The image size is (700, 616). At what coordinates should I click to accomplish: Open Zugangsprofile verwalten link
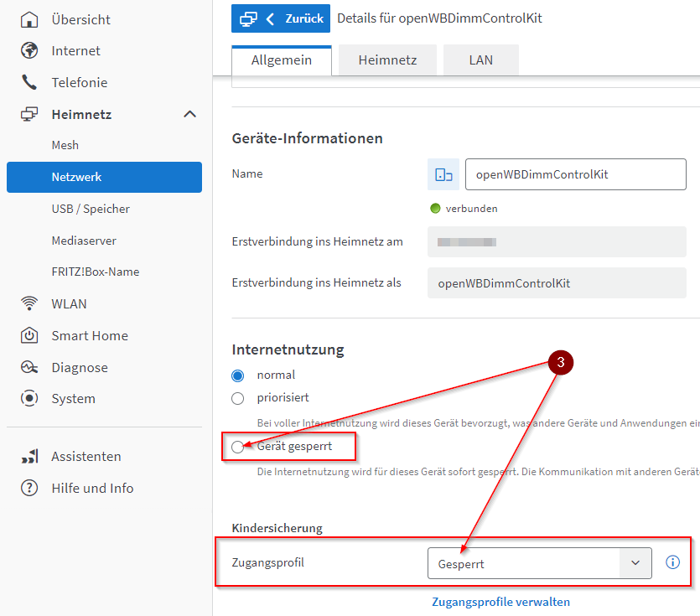[x=500, y=602]
